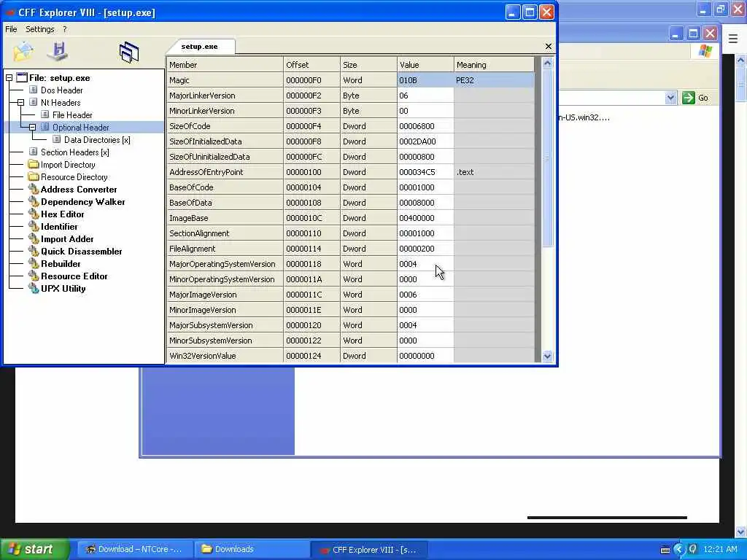Open the UPX Utility tool
This screenshot has height=560, width=747.
(63, 289)
